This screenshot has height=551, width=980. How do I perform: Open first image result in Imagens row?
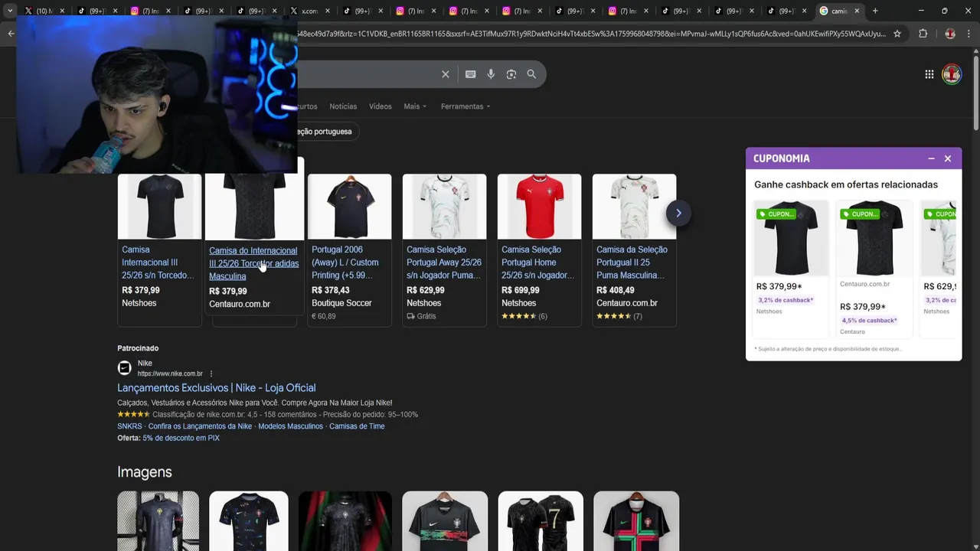158,521
